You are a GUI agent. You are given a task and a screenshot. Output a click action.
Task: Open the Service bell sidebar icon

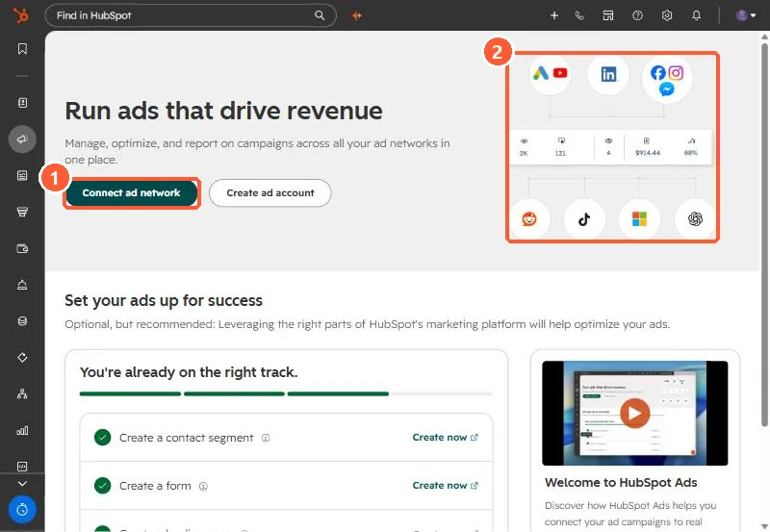pyautogui.click(x=22, y=285)
